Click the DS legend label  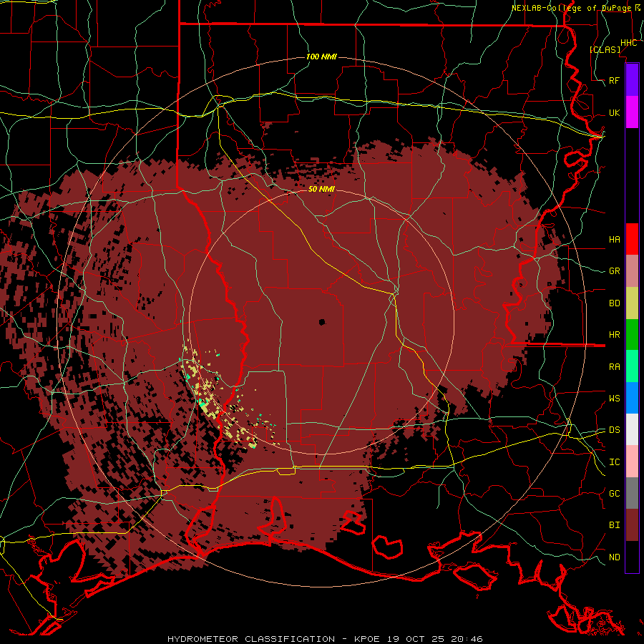(614, 430)
